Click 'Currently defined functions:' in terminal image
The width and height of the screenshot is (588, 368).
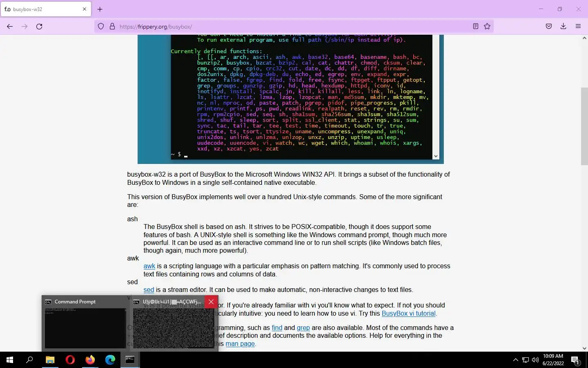click(x=216, y=51)
